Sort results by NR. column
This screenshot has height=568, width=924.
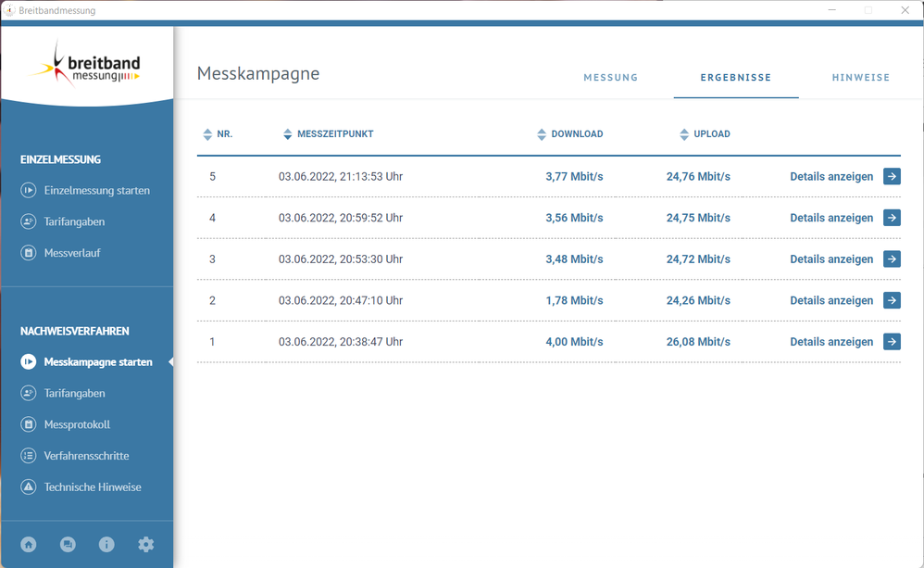(x=205, y=133)
